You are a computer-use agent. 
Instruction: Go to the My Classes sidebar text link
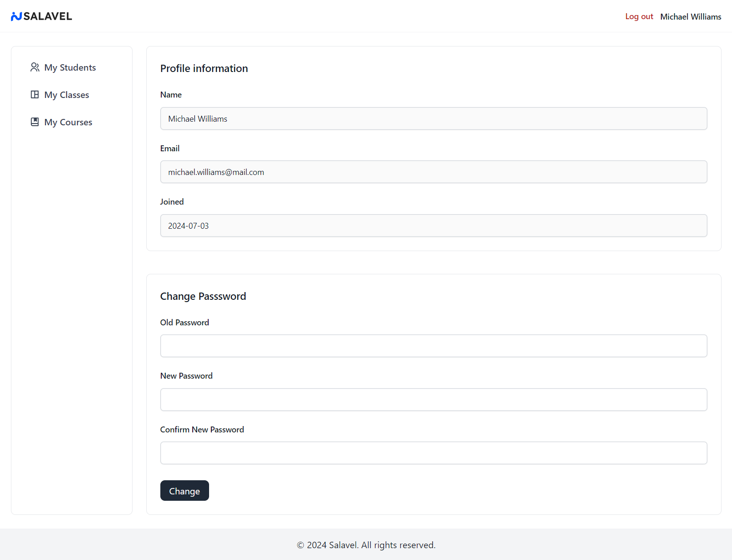(x=67, y=95)
